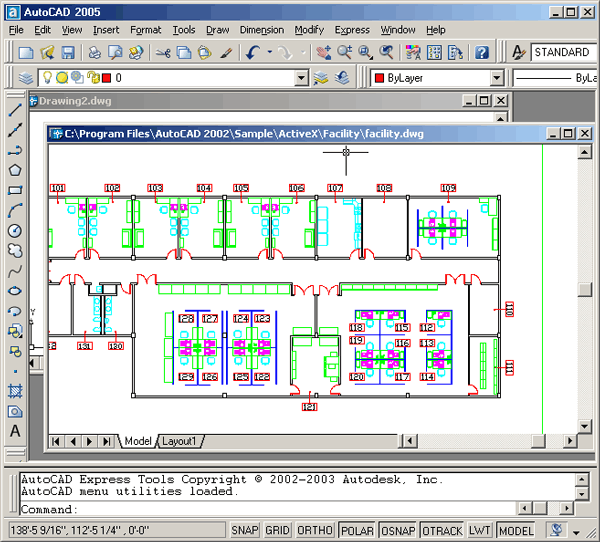Viewport: 600px width, 542px height.
Task: Activate the Pan Realtime hand tool
Action: click(324, 52)
